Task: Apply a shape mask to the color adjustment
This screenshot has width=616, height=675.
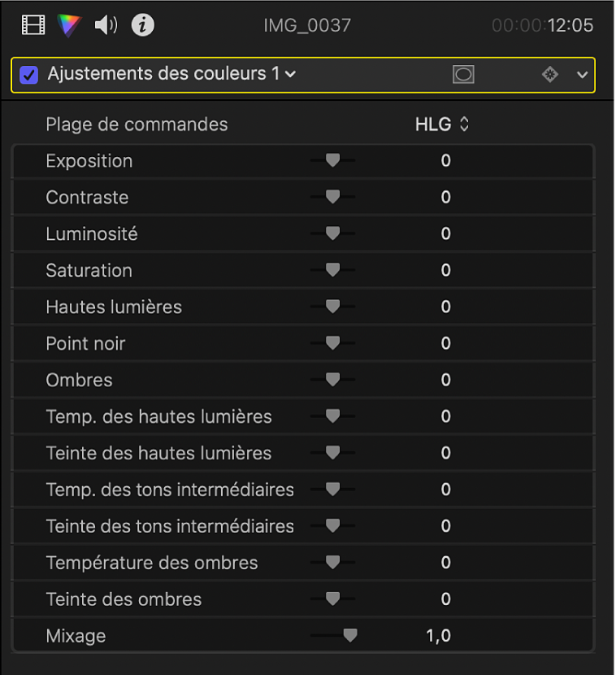Action: pyautogui.click(x=463, y=74)
